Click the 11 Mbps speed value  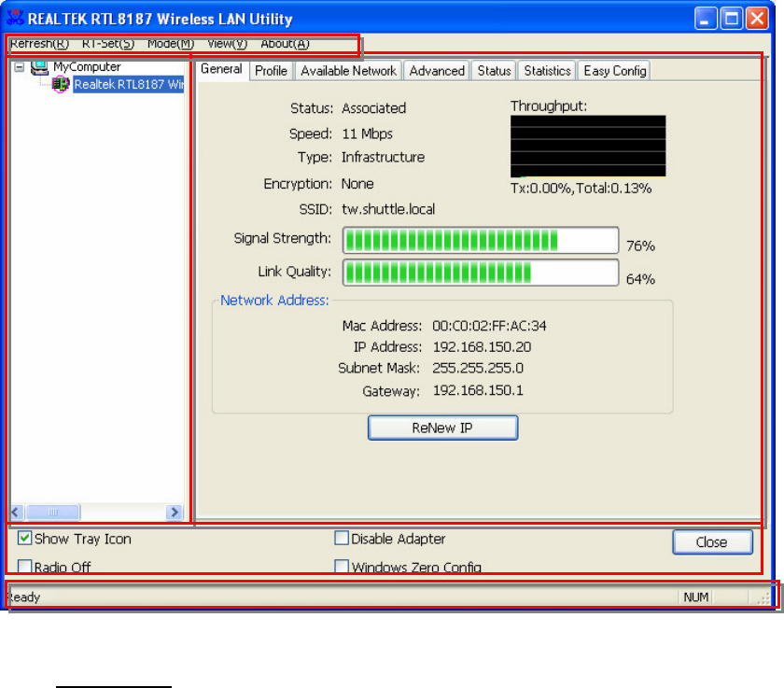pos(368,134)
